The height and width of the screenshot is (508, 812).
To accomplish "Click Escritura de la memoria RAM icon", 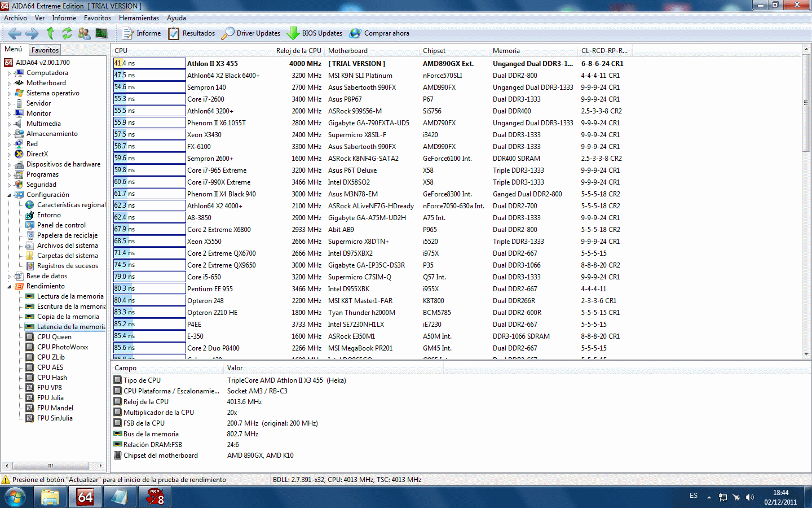I will coord(30,306).
